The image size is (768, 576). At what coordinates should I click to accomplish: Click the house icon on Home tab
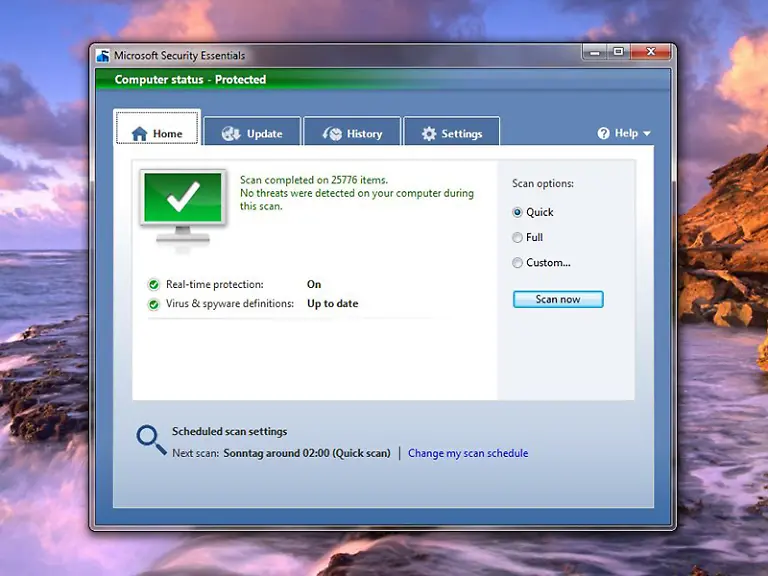pos(139,134)
